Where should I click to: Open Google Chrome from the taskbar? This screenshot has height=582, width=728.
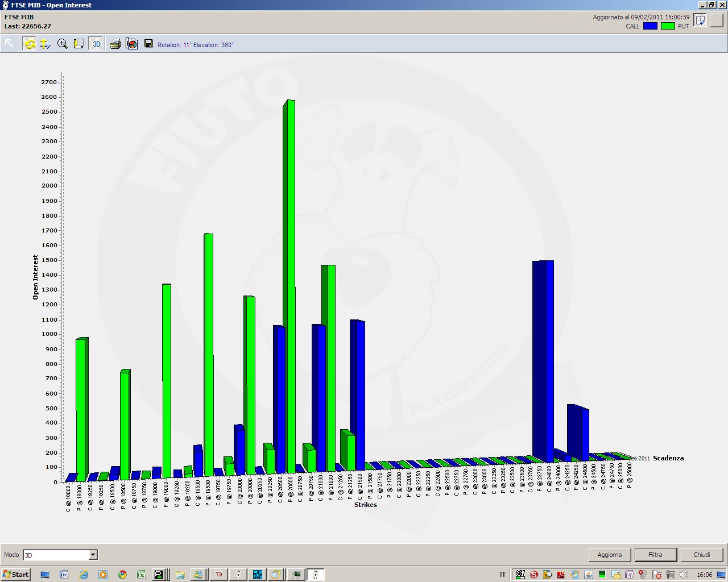coord(122,575)
